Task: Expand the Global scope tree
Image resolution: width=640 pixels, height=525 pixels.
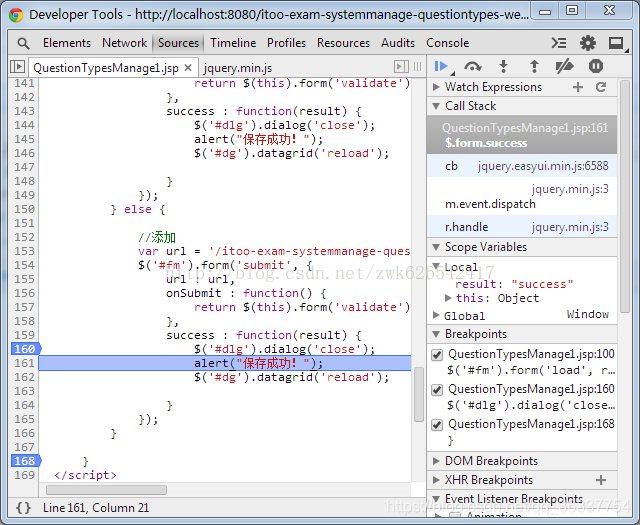Action: tap(436, 315)
